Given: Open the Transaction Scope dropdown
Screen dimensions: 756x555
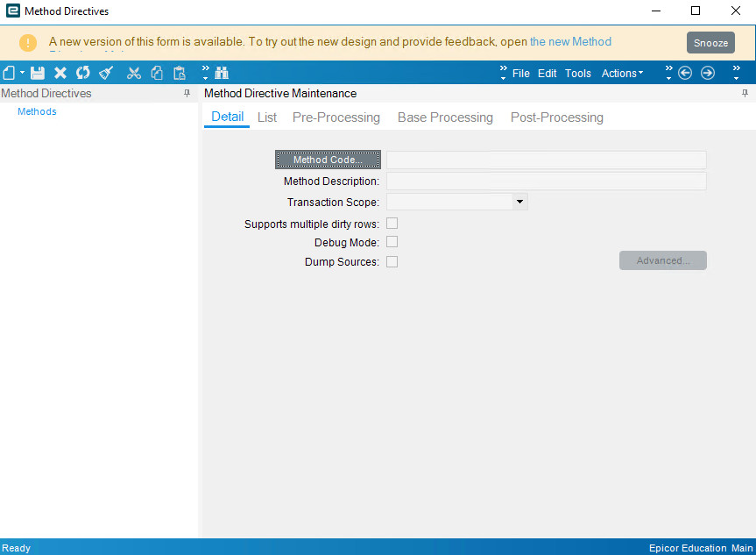Looking at the screenshot, I should coord(519,201).
